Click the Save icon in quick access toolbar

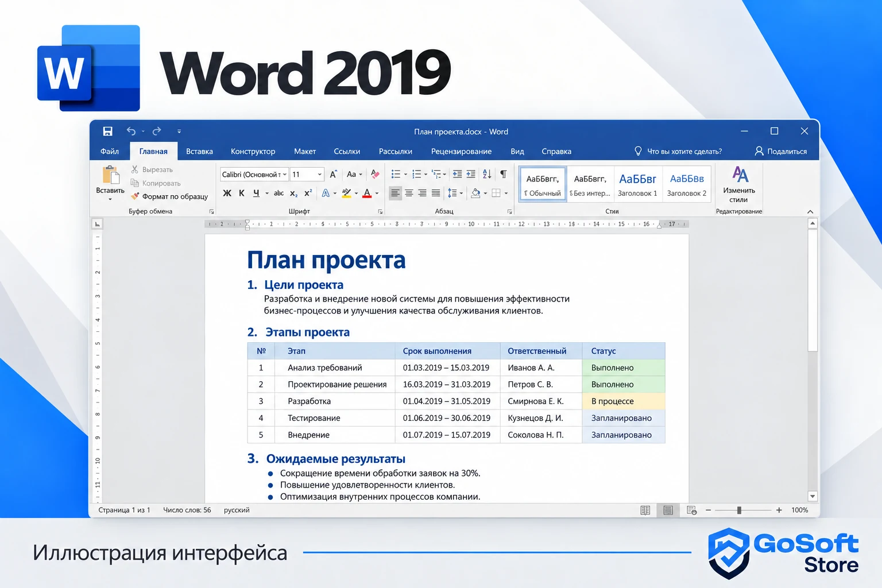[x=107, y=131]
